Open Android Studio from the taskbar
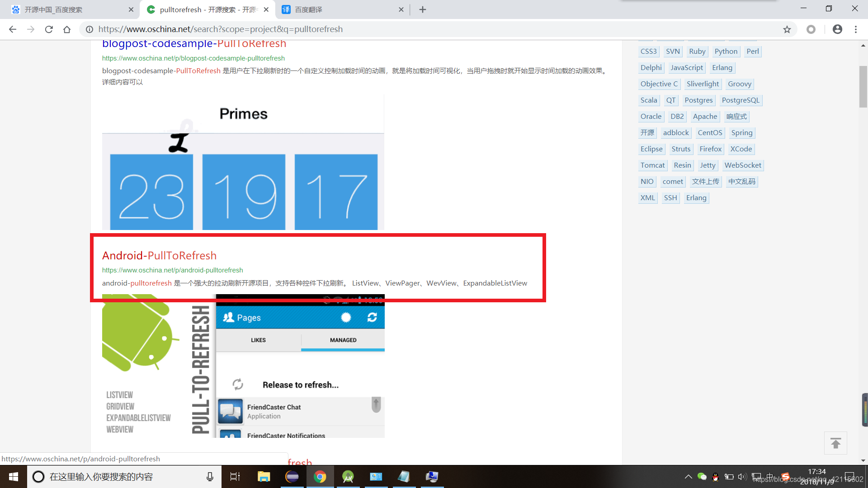 (x=348, y=477)
